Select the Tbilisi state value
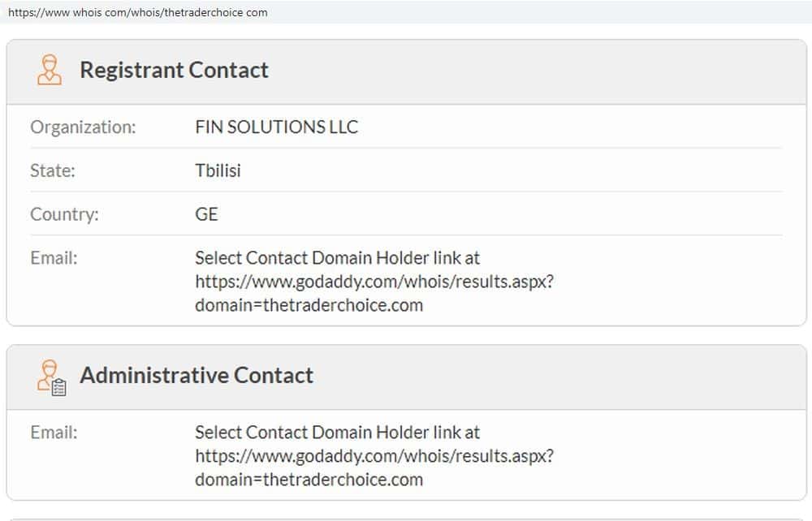This screenshot has width=812, height=521. click(x=218, y=171)
